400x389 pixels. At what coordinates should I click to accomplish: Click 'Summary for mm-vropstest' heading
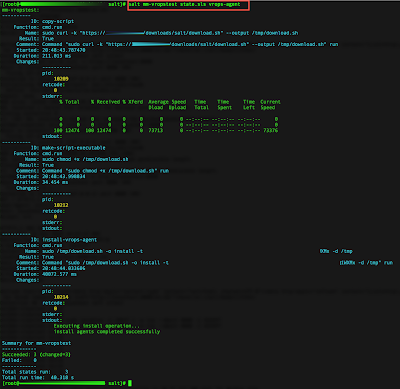click(x=36, y=343)
